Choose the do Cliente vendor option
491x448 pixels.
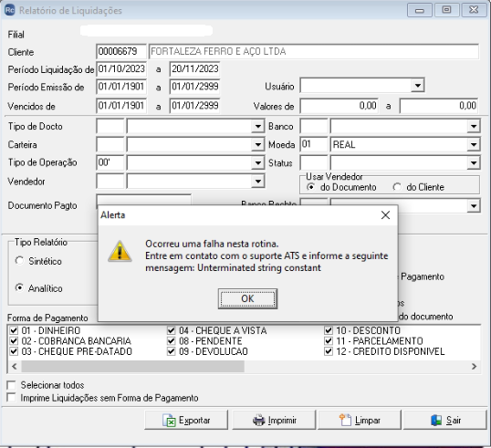pos(397,187)
